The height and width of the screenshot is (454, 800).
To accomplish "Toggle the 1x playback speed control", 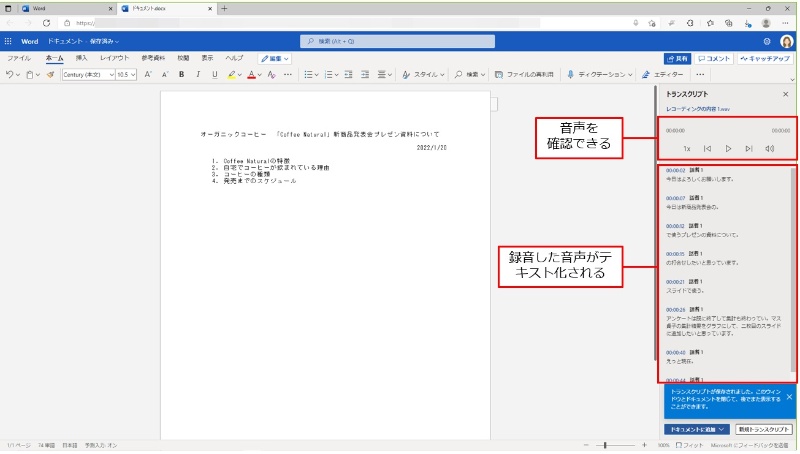I will 687,148.
